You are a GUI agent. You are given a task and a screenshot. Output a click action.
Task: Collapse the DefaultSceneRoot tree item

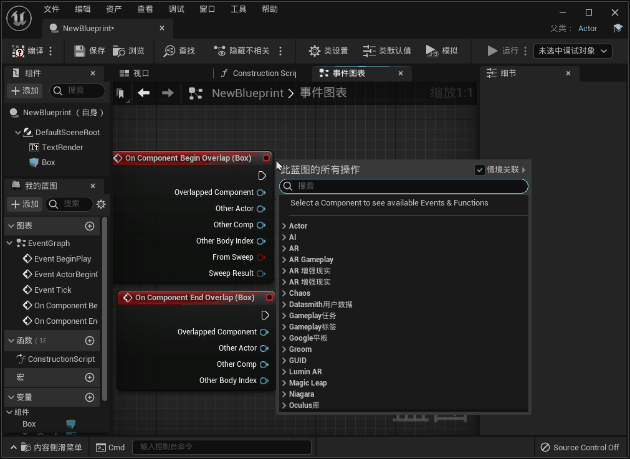18,132
